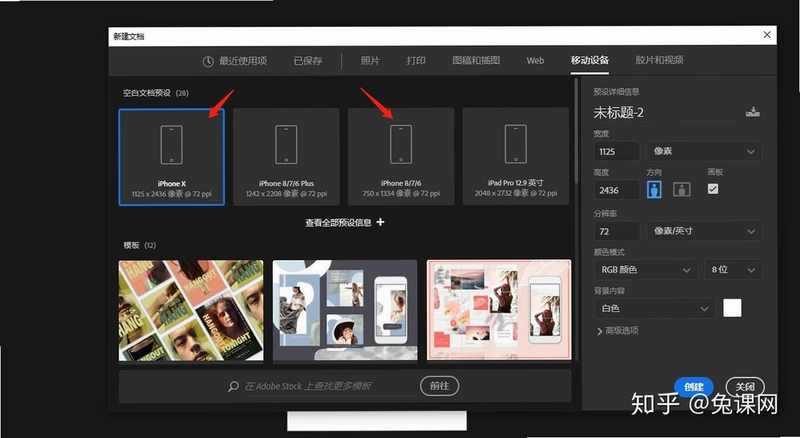
Task: Switch to the 打印 tab
Action: [x=416, y=61]
